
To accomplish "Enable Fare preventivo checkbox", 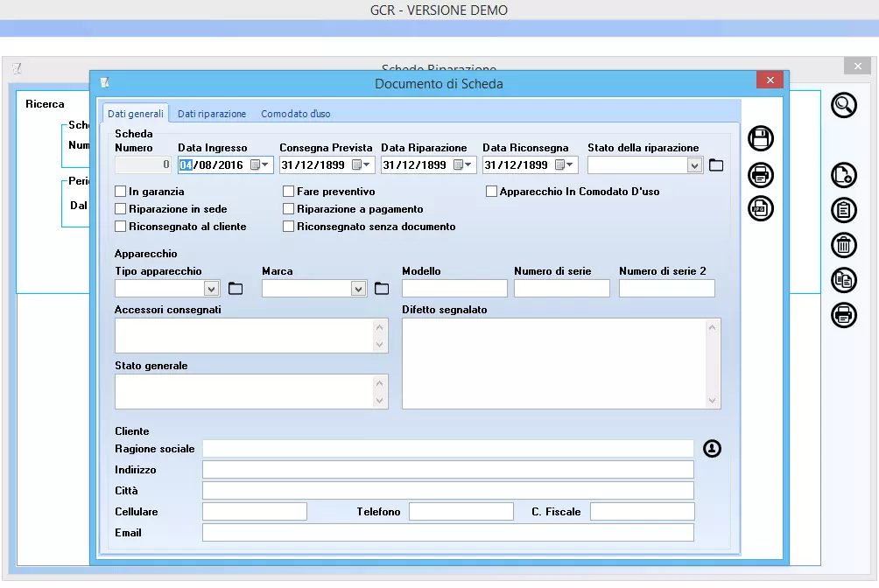I will click(288, 191).
